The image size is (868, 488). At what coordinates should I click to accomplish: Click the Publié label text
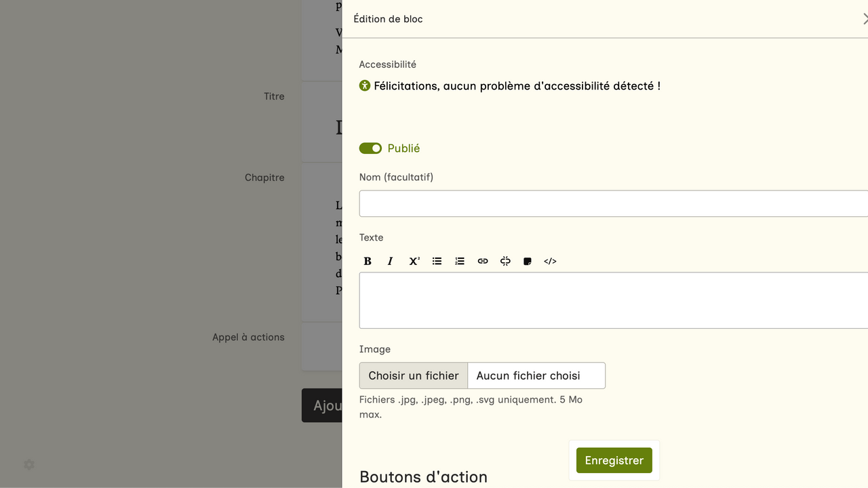(x=403, y=148)
